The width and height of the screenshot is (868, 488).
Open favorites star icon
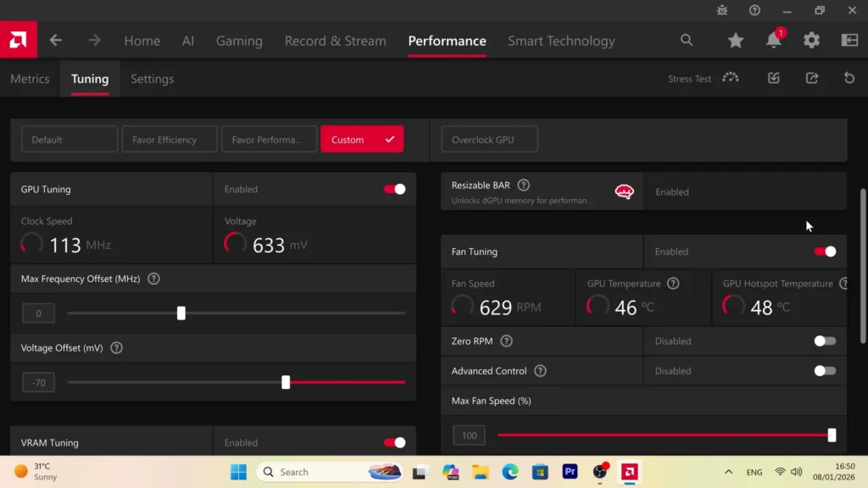735,40
